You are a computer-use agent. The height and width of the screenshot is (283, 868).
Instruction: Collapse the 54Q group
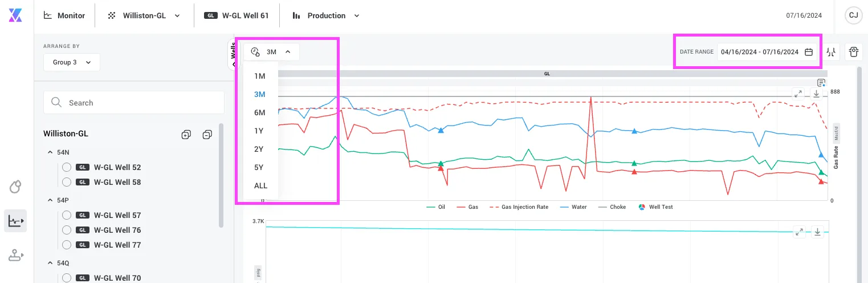pyautogui.click(x=50, y=264)
